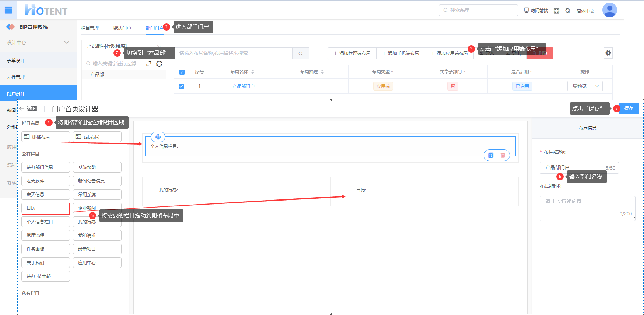Screen dimensions: 644x315
Task: Switch to the 部门门户 tab
Action: (x=154, y=28)
